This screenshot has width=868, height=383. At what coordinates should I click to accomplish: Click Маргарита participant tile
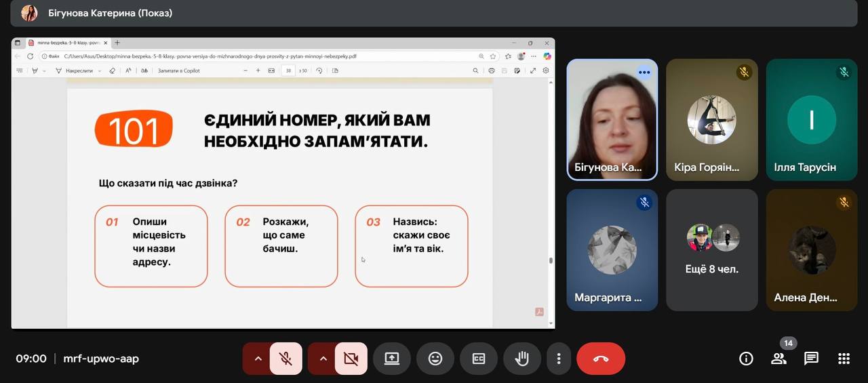[x=612, y=249]
